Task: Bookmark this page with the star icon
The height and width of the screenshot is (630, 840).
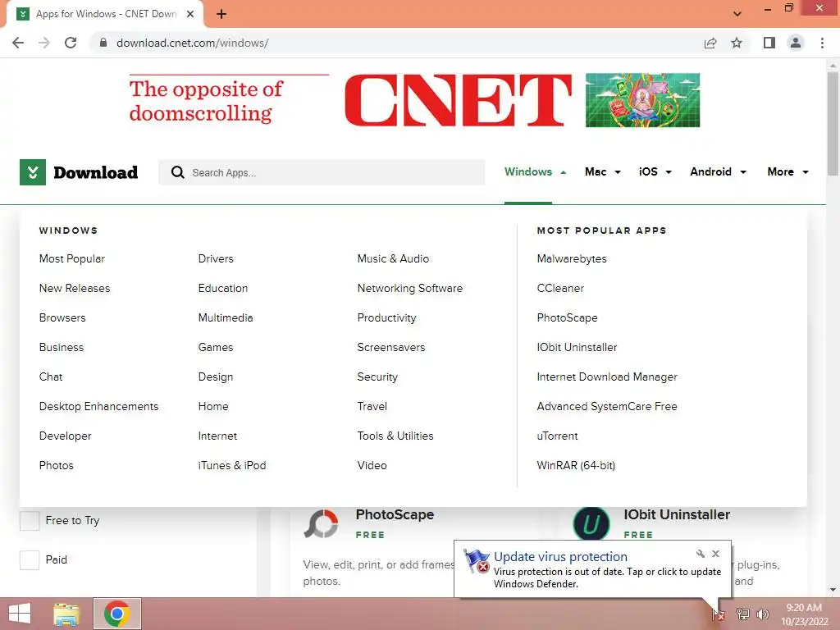Action: coord(737,43)
